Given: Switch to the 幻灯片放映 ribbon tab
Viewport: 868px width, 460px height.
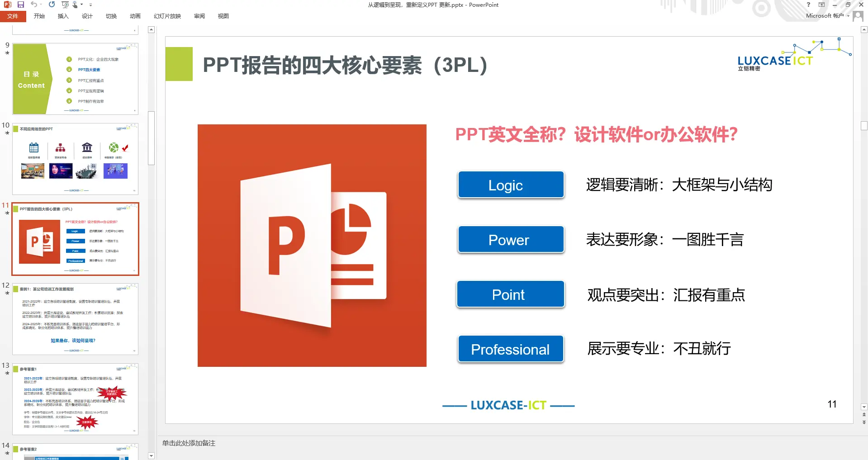Looking at the screenshot, I should click(167, 16).
